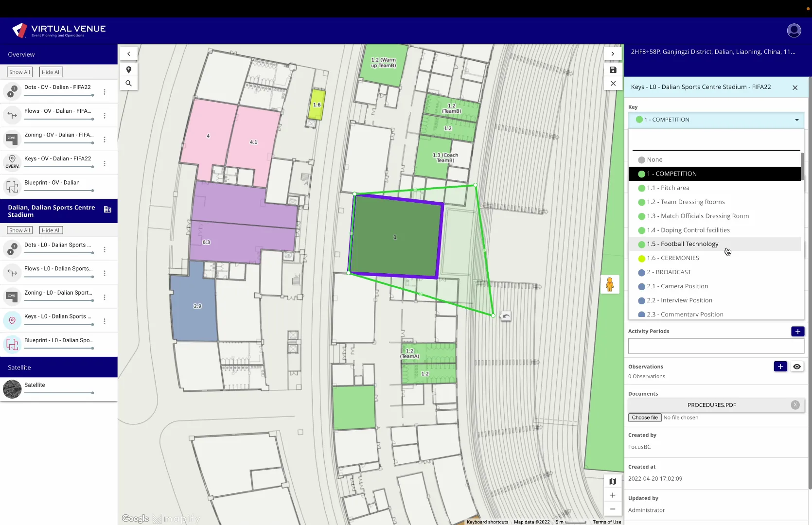
Task: Click Hide All under Dalian Sports Centre Stadium
Action: click(x=51, y=230)
